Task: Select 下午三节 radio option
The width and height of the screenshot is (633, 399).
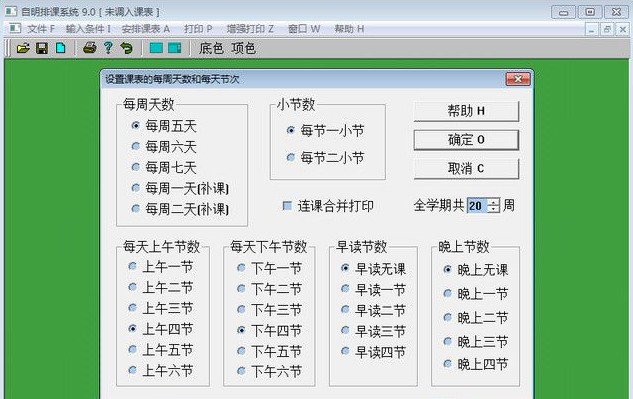Action: tap(270, 310)
